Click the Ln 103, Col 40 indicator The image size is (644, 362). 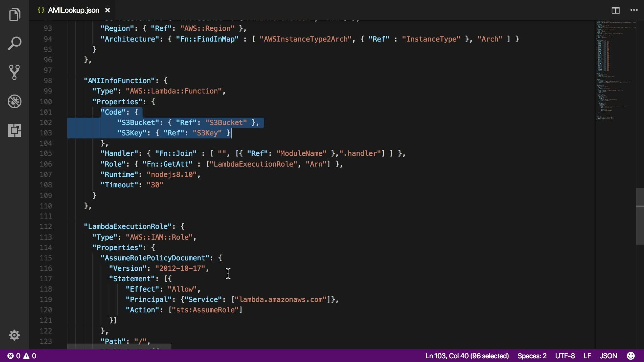point(467,356)
